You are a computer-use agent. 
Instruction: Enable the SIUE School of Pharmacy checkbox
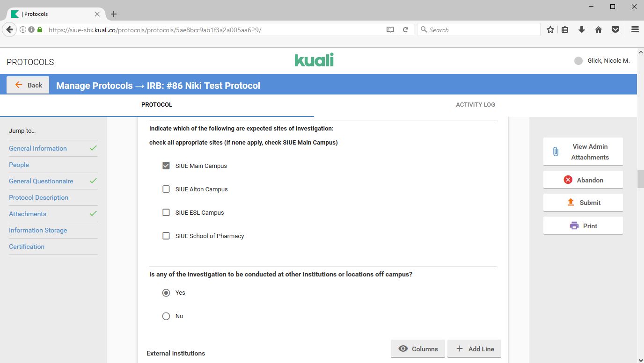point(166,236)
